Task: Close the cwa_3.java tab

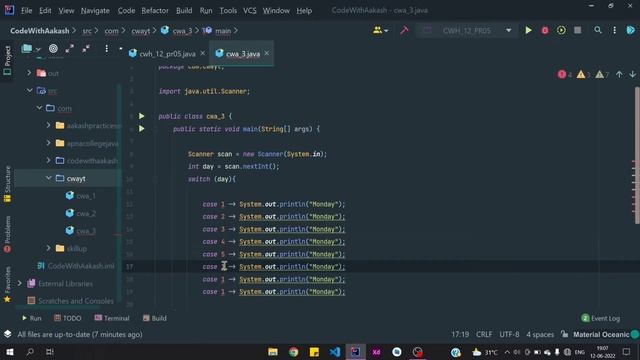Action: point(267,53)
